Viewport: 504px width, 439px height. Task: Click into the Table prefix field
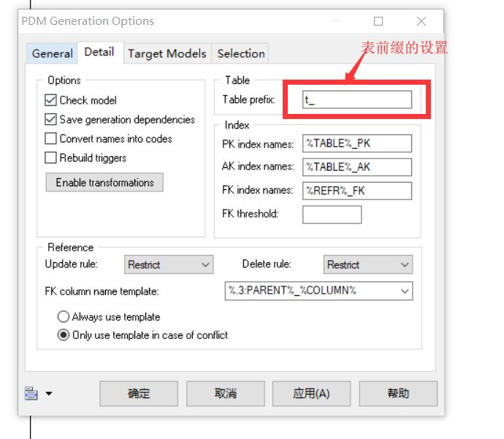pos(356,99)
